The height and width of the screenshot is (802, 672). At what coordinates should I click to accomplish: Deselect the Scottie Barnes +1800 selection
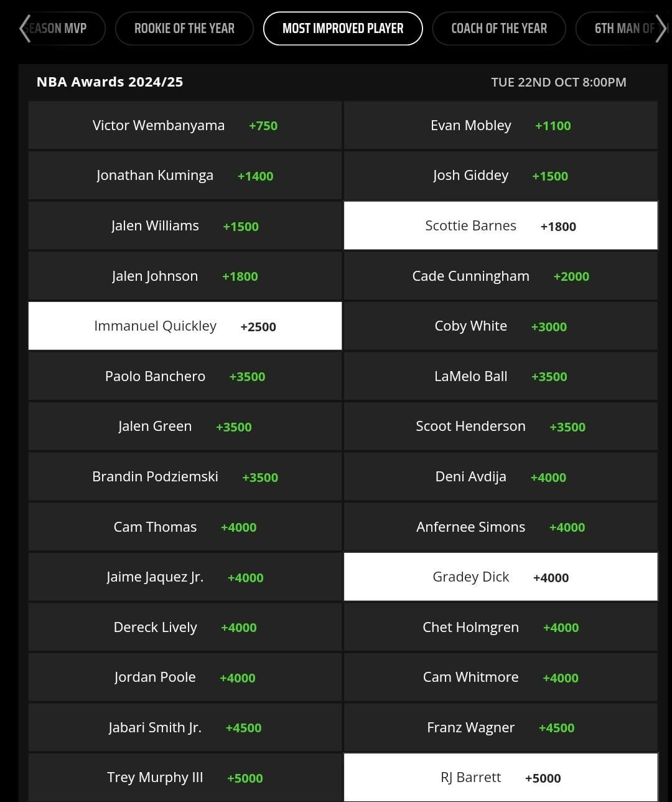[x=501, y=225]
